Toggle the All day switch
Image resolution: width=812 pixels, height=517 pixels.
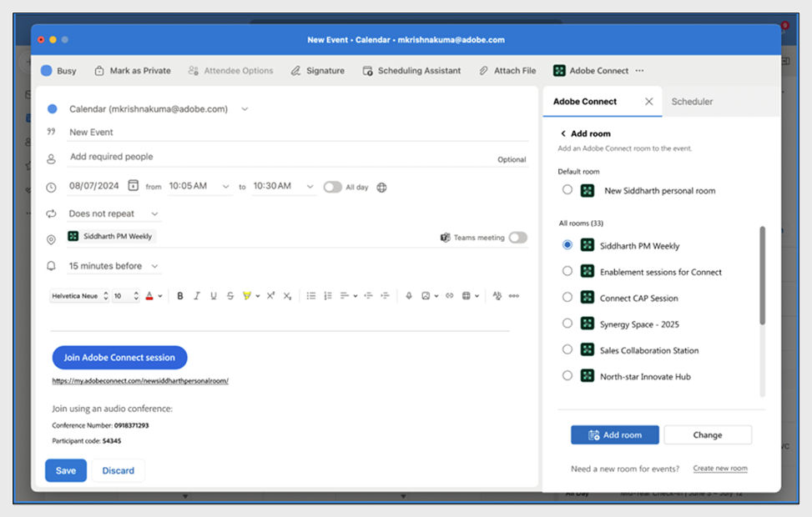click(x=332, y=187)
